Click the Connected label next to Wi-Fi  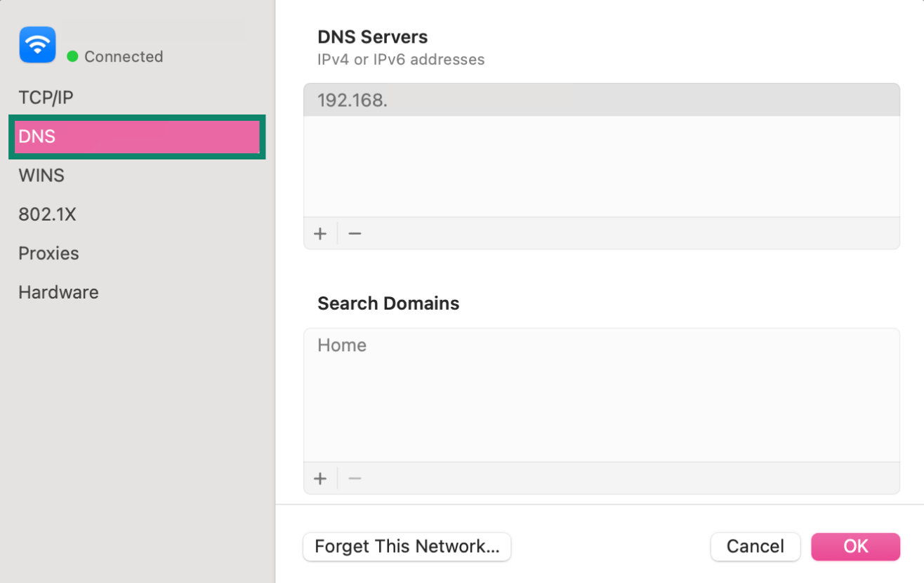pyautogui.click(x=123, y=57)
